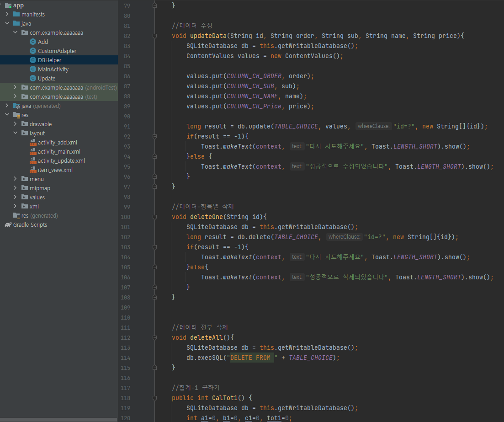Fold the deleteOne method at line 100
The height and width of the screenshot is (422, 504).
[x=154, y=217]
